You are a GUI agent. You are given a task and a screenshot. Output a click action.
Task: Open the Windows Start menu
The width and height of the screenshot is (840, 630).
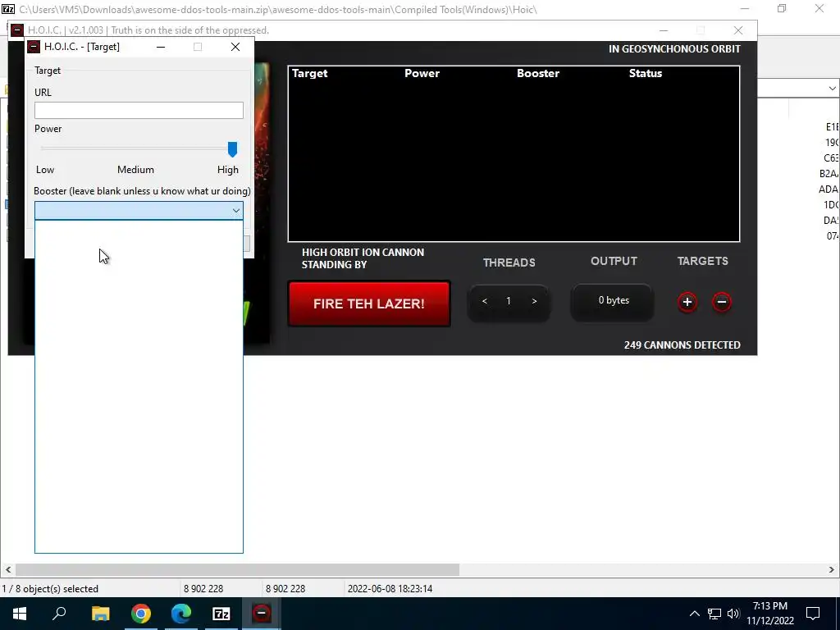20,614
